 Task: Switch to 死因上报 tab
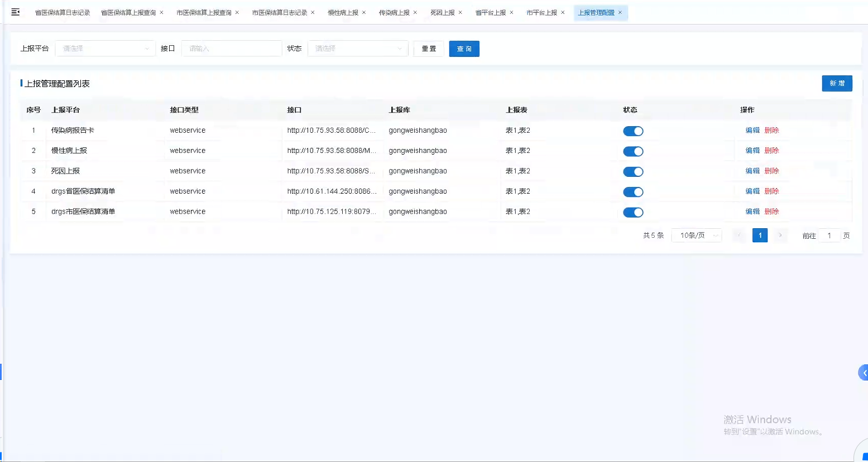pos(442,12)
